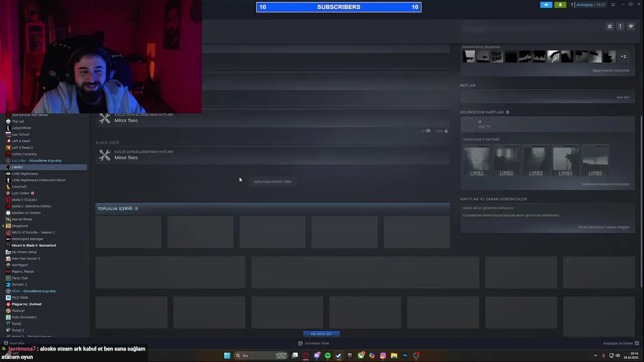Viewport: 644px width, 362px height.
Task: Click the upward arrow icon beside the gear
Action: tap(620, 27)
